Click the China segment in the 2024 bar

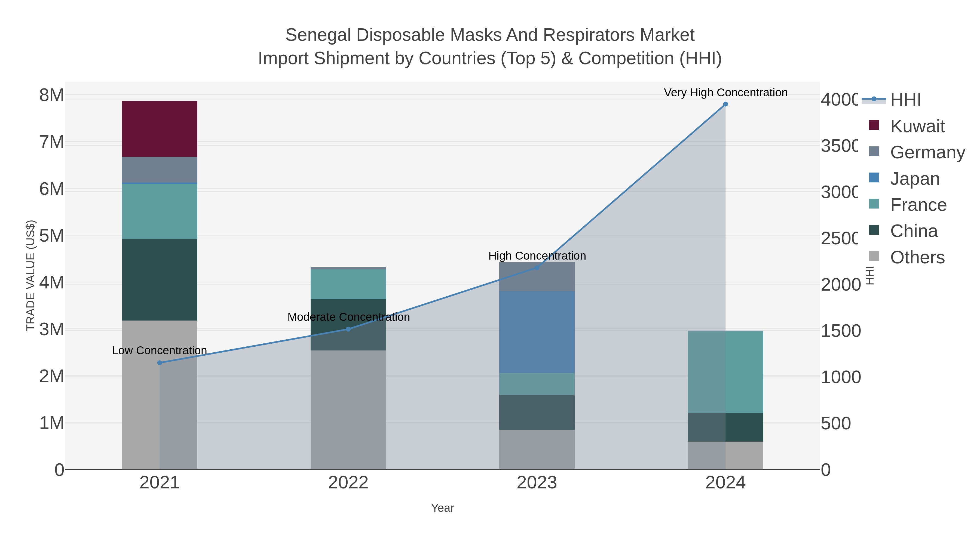[725, 427]
